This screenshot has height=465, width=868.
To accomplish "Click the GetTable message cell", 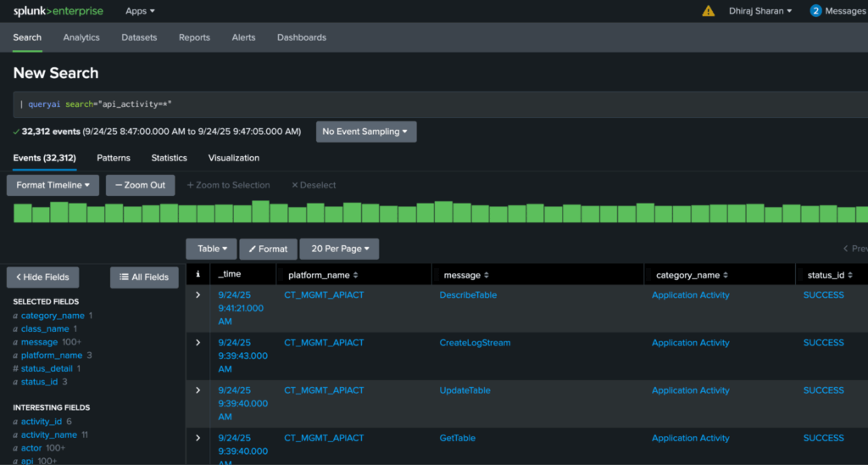I will tap(457, 438).
